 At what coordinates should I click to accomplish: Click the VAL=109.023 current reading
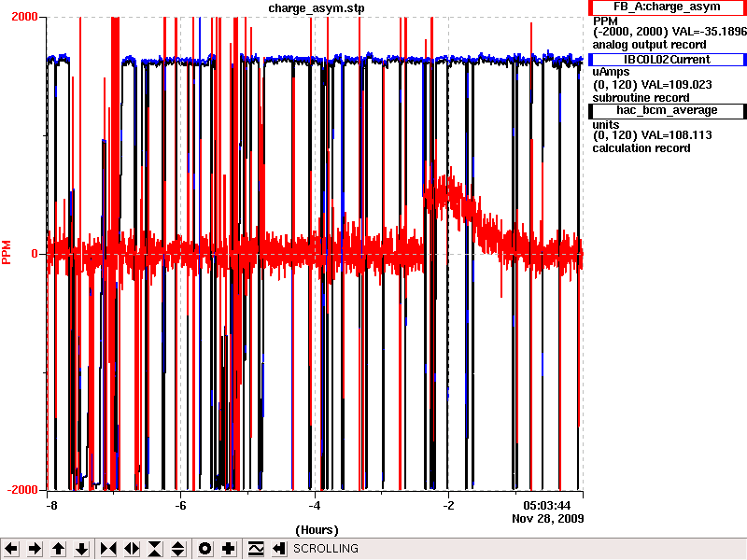point(677,85)
